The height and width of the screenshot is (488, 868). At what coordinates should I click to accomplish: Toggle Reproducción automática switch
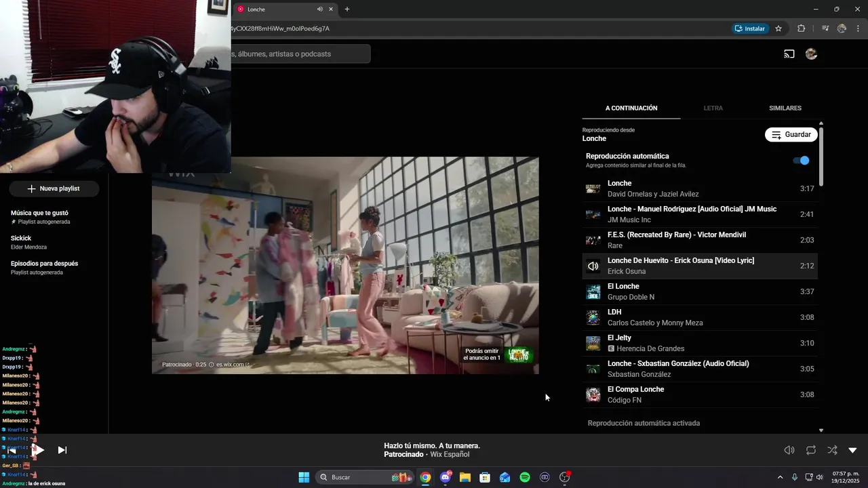[802, 161]
